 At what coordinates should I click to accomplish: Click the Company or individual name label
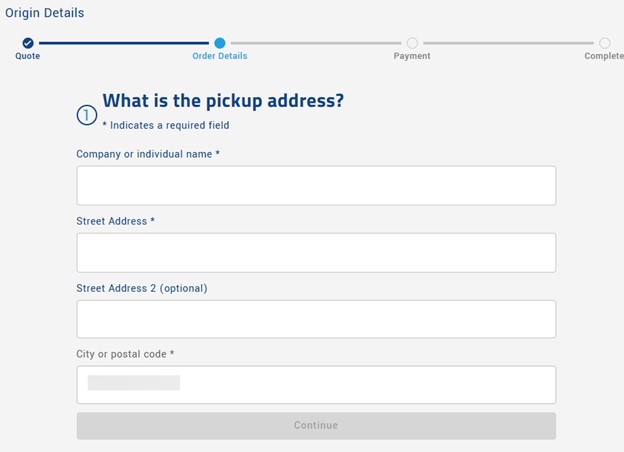pyautogui.click(x=148, y=154)
